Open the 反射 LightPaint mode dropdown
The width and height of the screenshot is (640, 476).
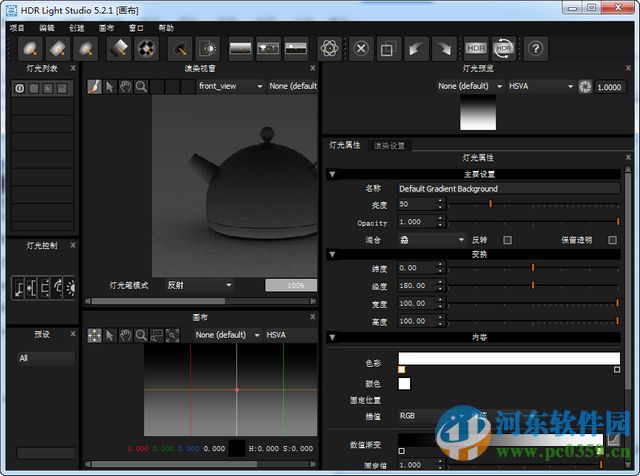coord(200,285)
